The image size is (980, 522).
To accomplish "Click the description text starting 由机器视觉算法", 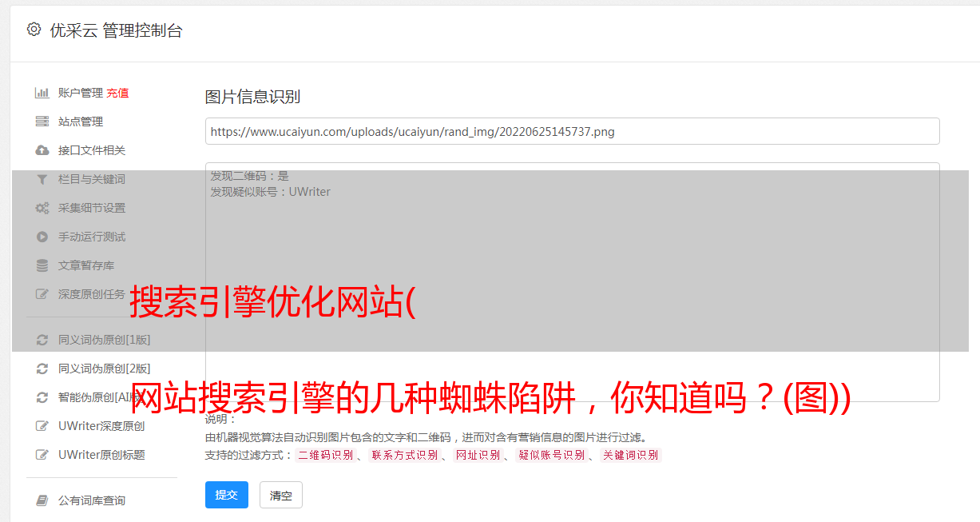I will coord(426,437).
